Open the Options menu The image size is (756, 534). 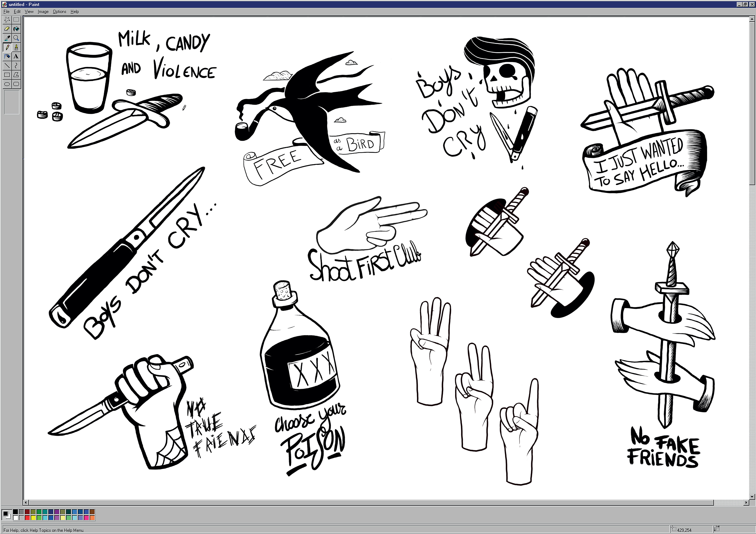59,12
